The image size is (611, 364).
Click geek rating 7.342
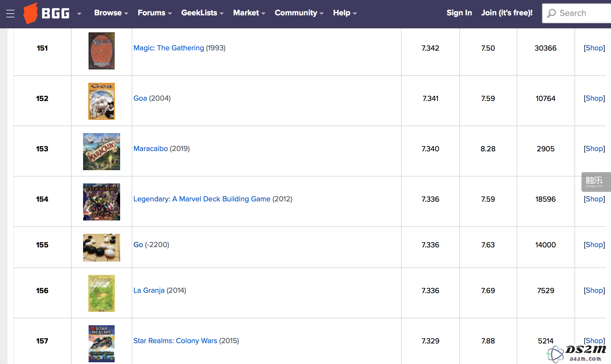pos(430,48)
